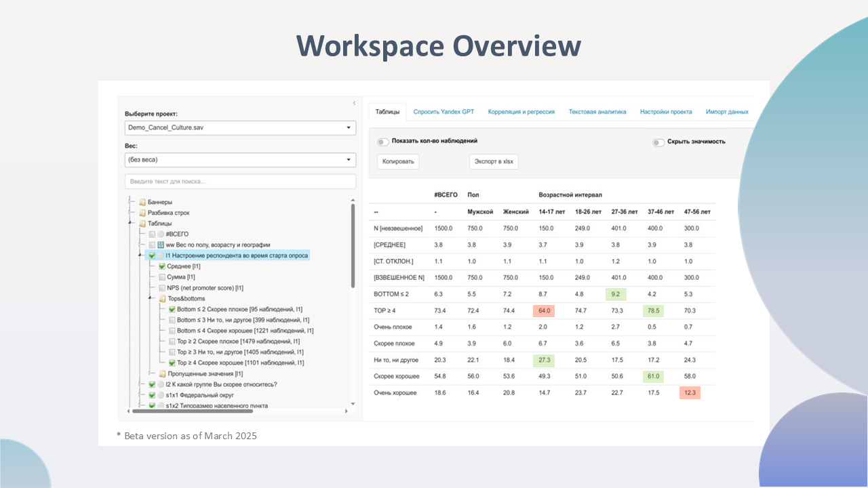The width and height of the screenshot is (868, 488).
Task: Collapse the Таблицы tree node arrow
Action: click(130, 224)
